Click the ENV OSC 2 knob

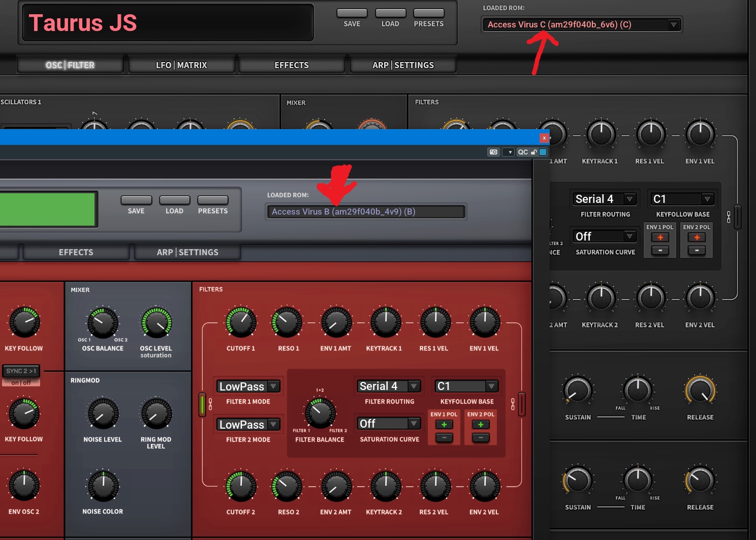[24, 485]
